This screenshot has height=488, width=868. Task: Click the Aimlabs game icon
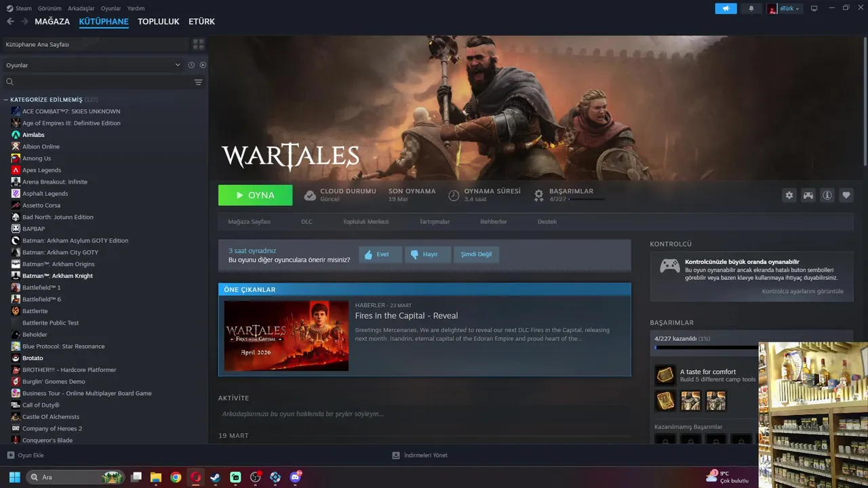[x=16, y=135]
